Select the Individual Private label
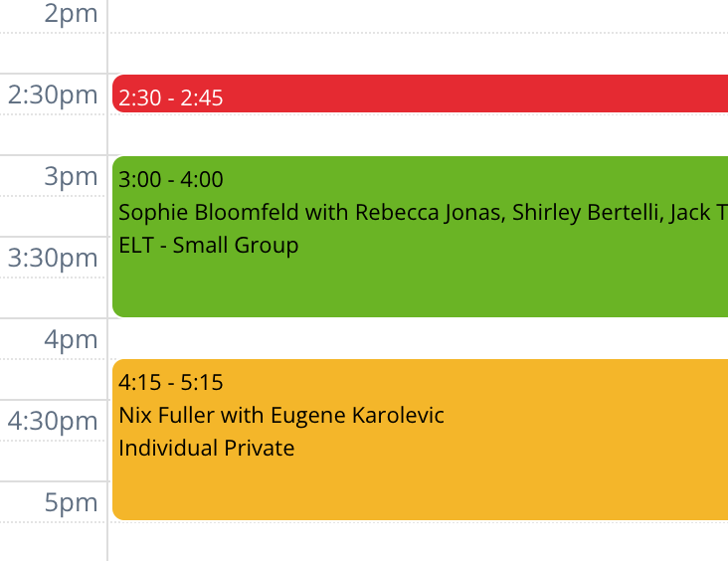Image resolution: width=728 pixels, height=561 pixels. (x=207, y=448)
